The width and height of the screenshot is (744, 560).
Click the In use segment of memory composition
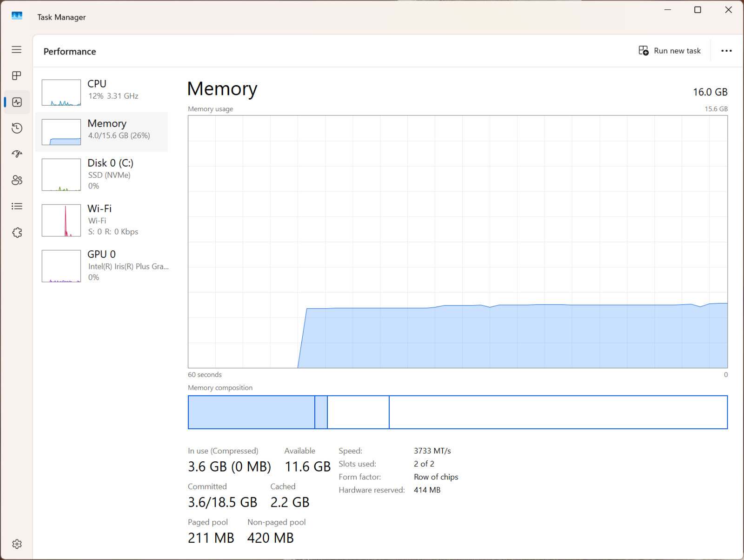pos(252,412)
